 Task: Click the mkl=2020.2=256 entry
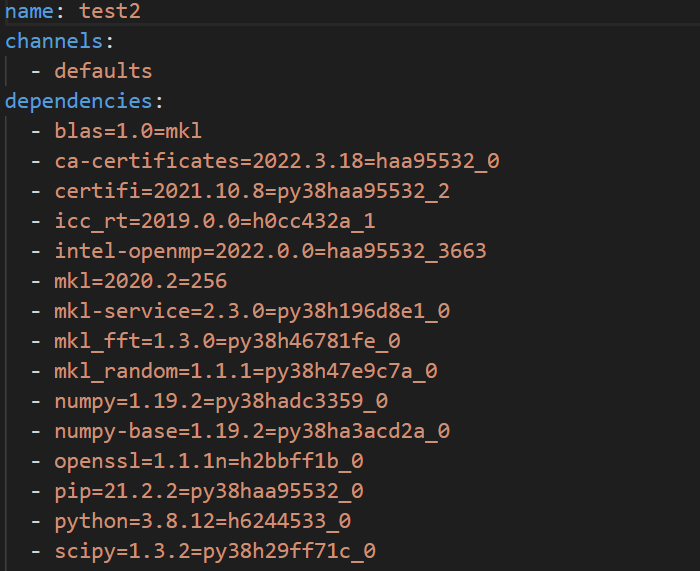tap(141, 281)
